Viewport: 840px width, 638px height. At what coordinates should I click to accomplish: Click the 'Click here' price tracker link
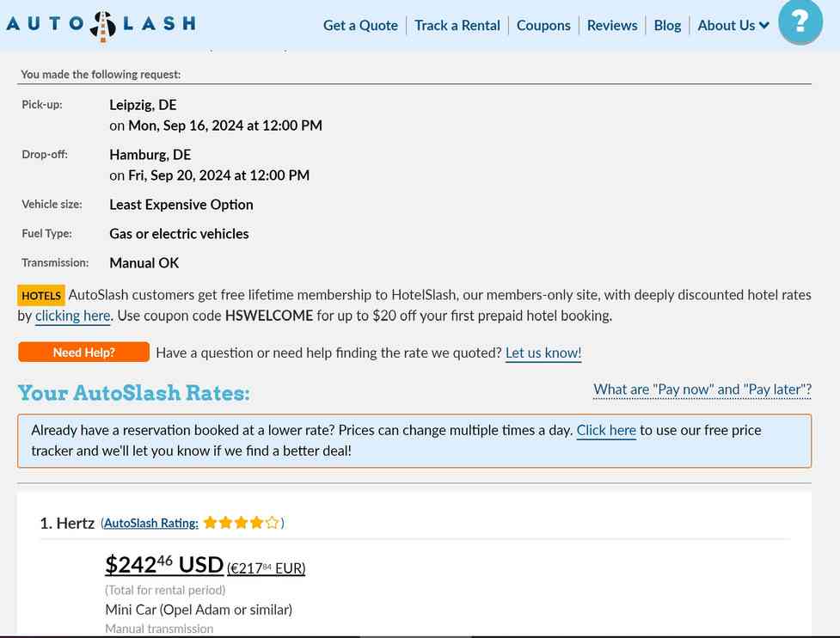pyautogui.click(x=606, y=430)
